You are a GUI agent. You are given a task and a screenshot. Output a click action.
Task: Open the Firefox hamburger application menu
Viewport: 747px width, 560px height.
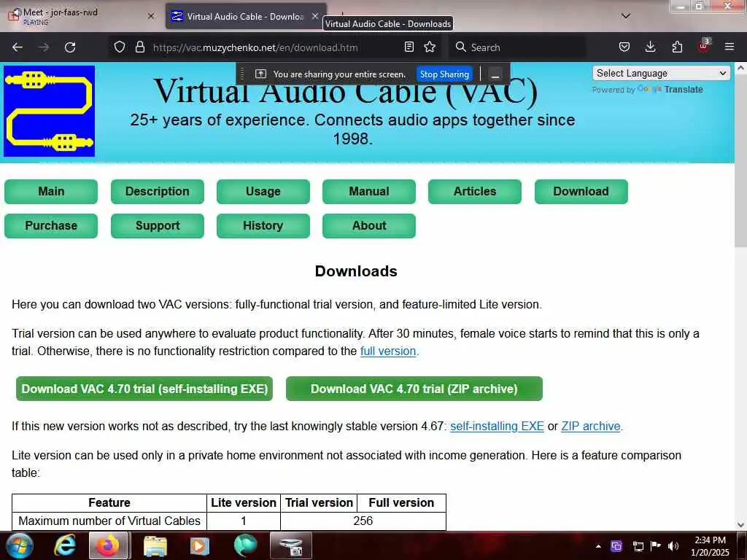(729, 47)
